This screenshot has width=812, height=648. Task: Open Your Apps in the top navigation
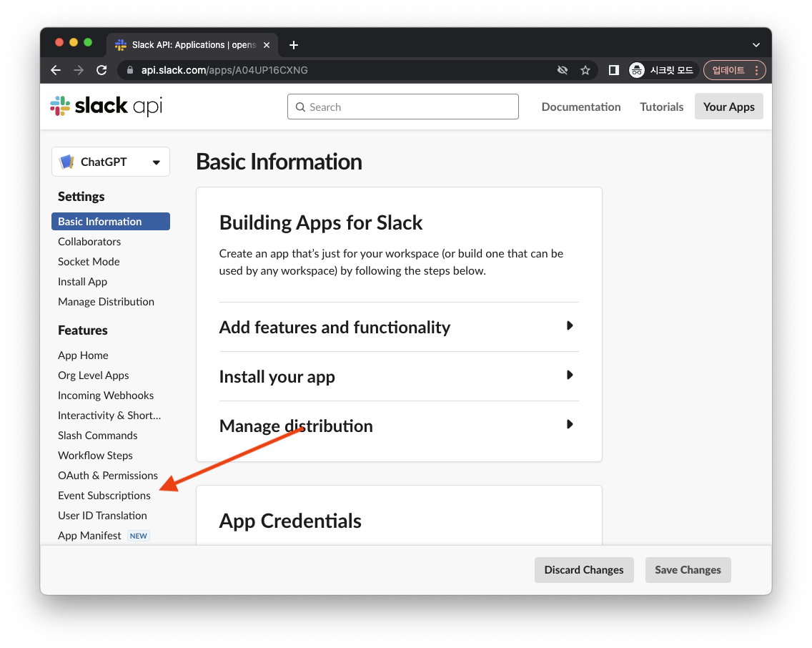(x=728, y=107)
